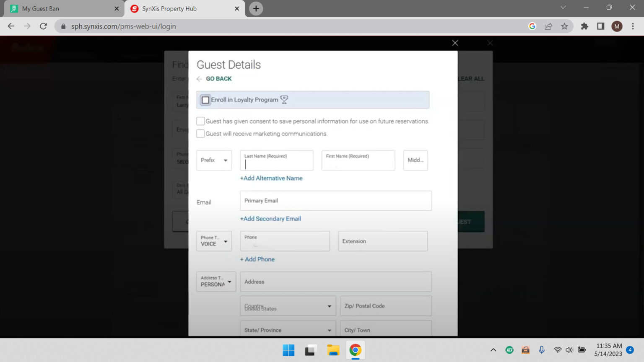Click the loyalty program trophy icon
Viewport: 644px width, 362px height.
click(284, 100)
